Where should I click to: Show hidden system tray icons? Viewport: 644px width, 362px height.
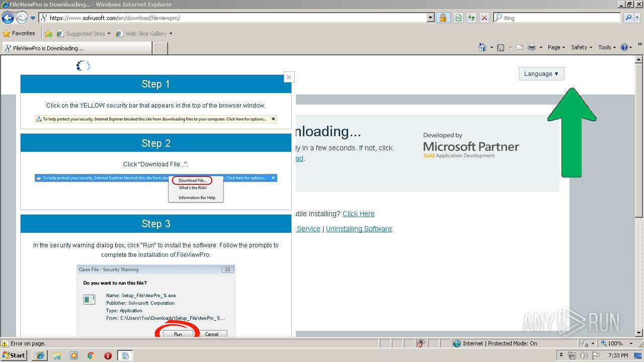(561, 355)
